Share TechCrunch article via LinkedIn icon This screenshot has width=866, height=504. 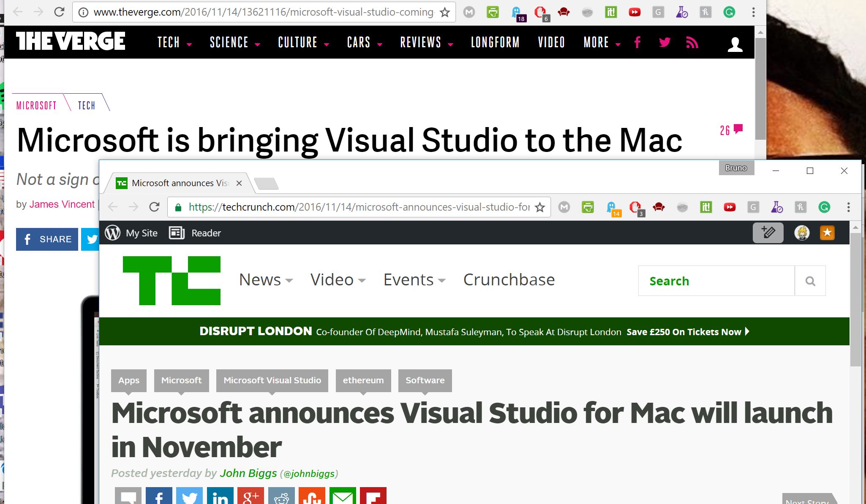[220, 497]
